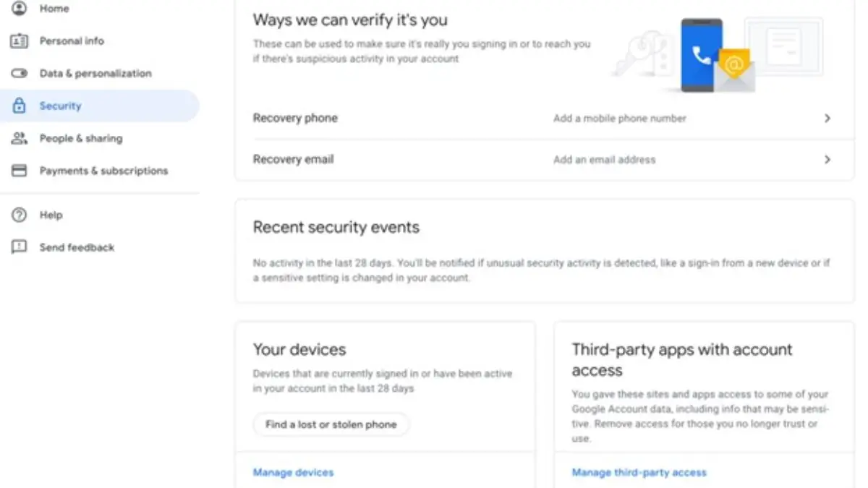Image resolution: width=868 pixels, height=488 pixels.
Task: Click the Payments & subscriptions card icon
Action: 20,171
